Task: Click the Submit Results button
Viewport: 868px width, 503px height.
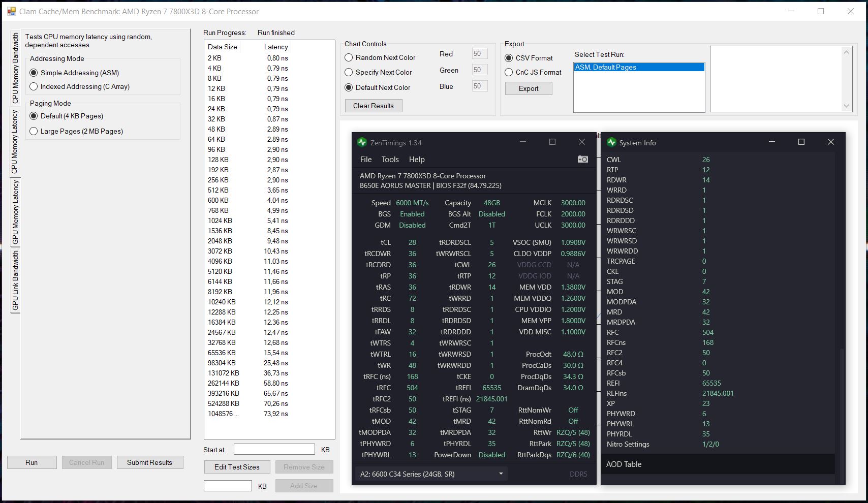Action: (x=149, y=462)
